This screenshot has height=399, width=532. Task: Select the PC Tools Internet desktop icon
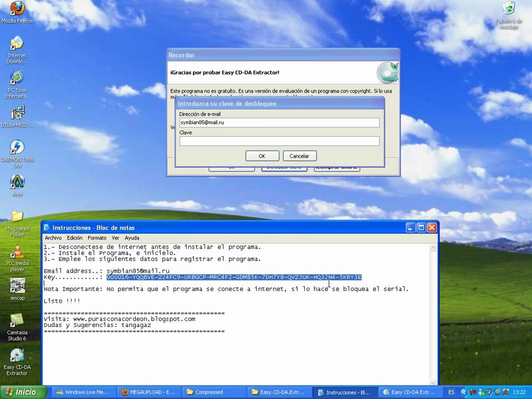(17, 84)
